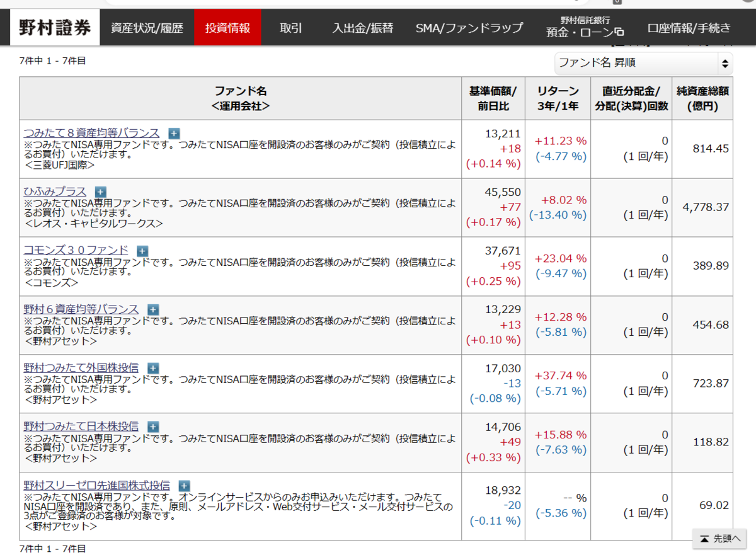
Task: Expand plus icon beside 野村つみたて外国株投信
Action: point(153,368)
